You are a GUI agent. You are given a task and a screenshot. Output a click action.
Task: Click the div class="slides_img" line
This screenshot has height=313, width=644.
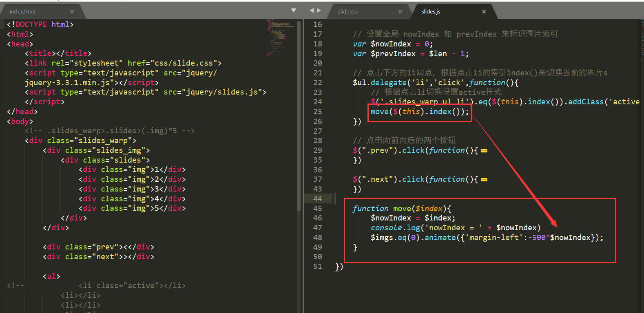click(x=96, y=150)
